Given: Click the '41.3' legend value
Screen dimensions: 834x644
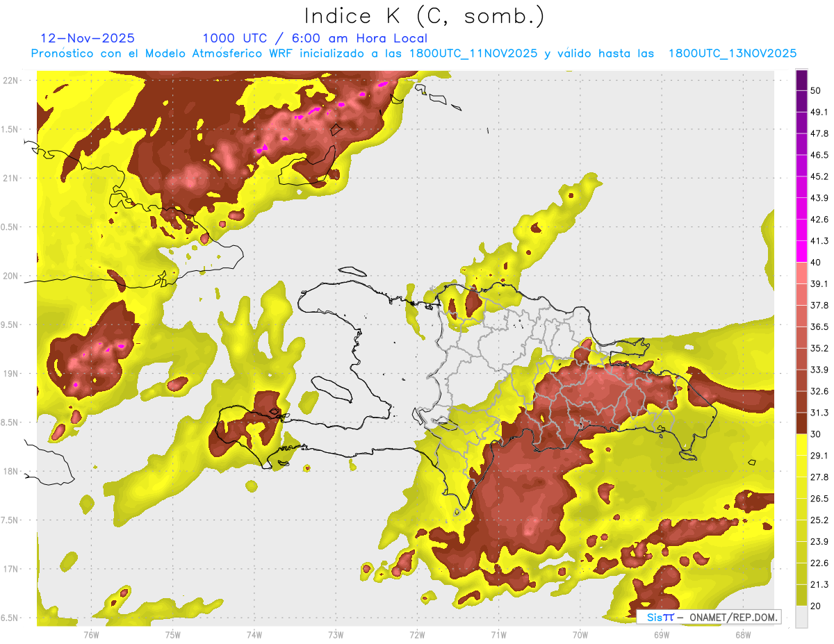Looking at the screenshot, I should coord(819,241).
